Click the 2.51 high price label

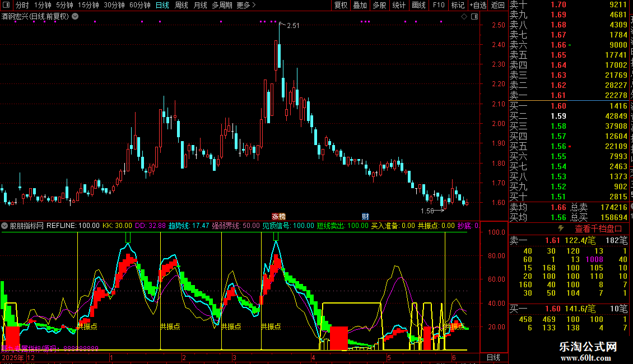[293, 26]
